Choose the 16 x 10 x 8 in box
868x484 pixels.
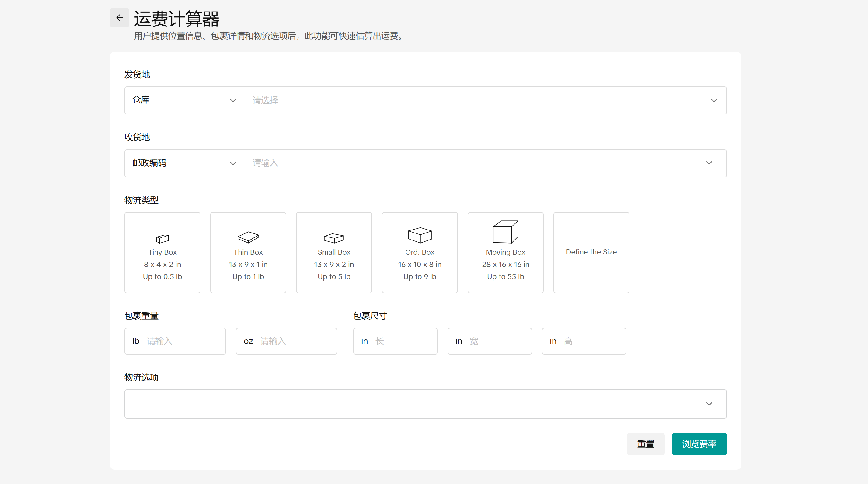[420, 264]
